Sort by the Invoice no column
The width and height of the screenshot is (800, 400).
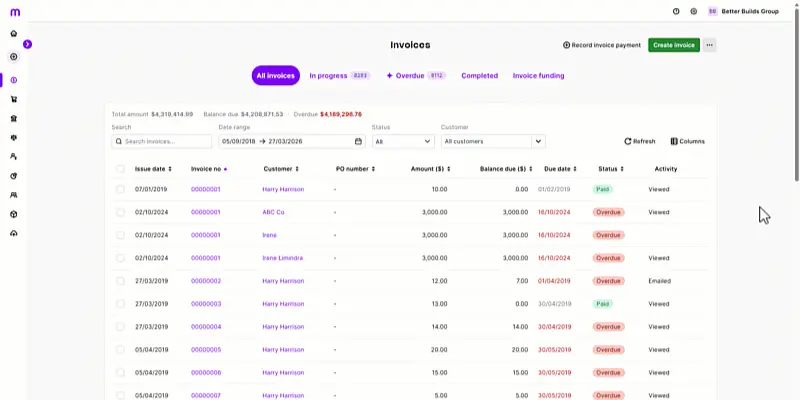coord(209,169)
